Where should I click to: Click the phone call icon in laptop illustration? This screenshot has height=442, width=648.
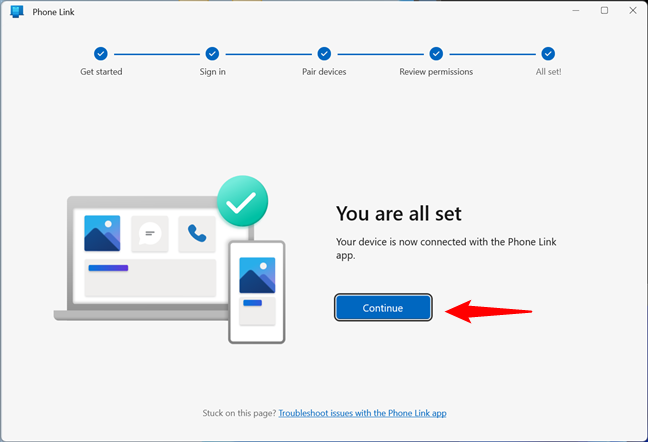pyautogui.click(x=197, y=233)
